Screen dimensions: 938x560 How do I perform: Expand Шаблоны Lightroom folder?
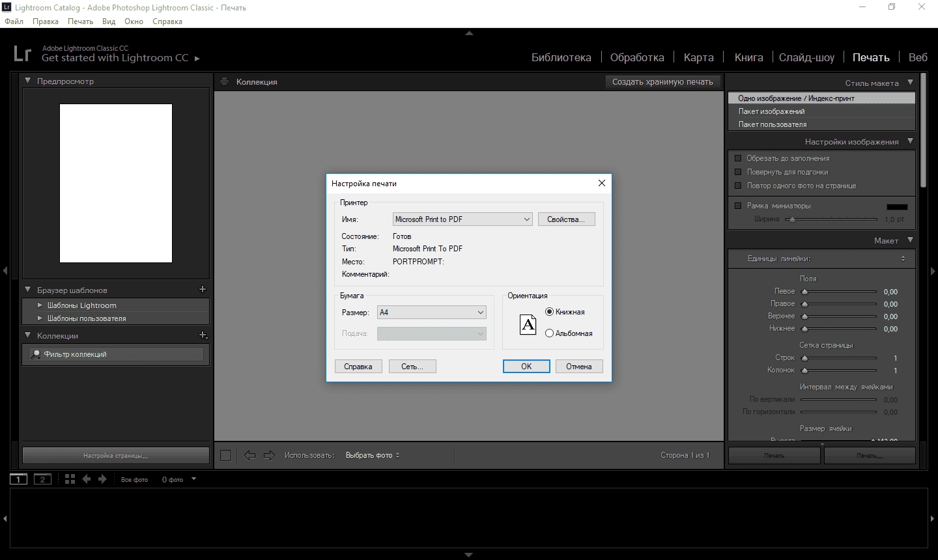(40, 305)
